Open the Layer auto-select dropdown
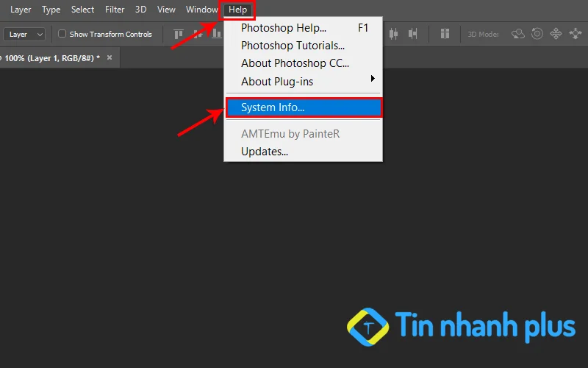The image size is (588, 368). (24, 34)
